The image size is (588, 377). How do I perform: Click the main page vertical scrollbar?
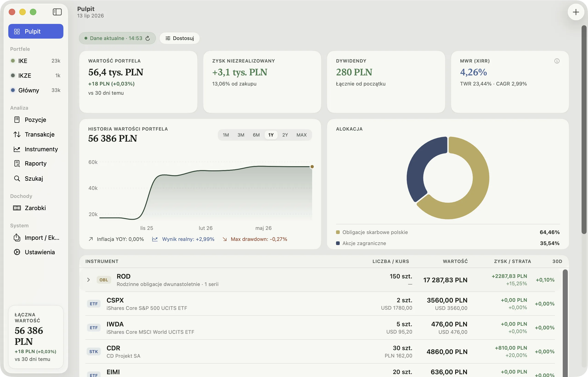coord(584,130)
